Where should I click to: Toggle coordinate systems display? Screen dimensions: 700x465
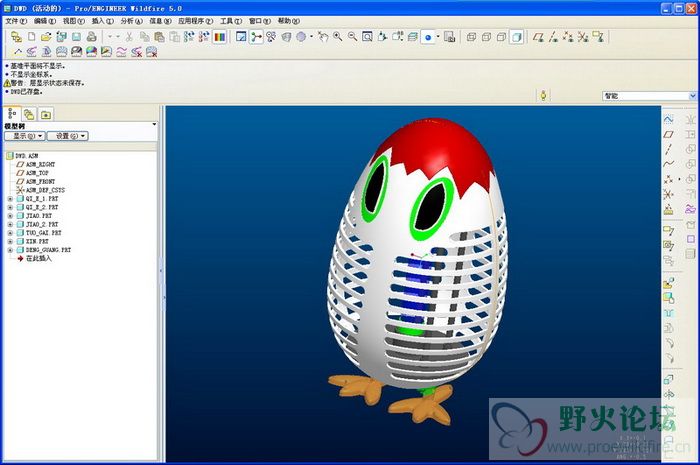[x=583, y=37]
